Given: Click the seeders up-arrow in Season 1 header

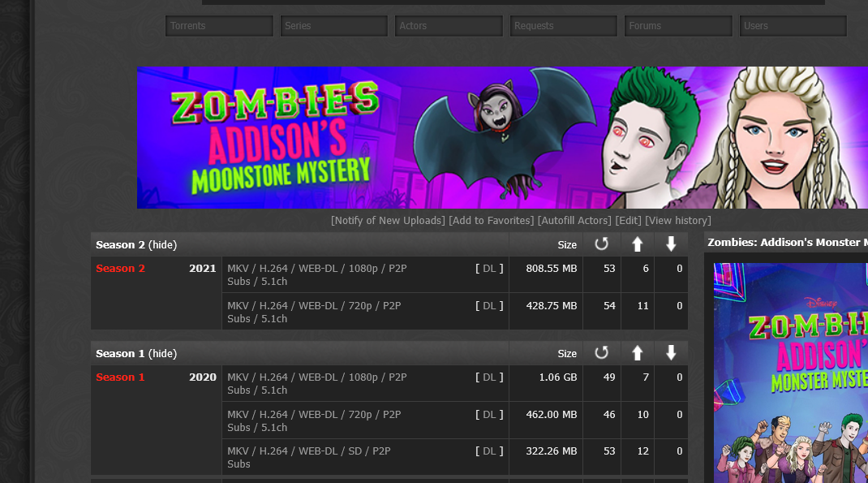Looking at the screenshot, I should click(638, 353).
